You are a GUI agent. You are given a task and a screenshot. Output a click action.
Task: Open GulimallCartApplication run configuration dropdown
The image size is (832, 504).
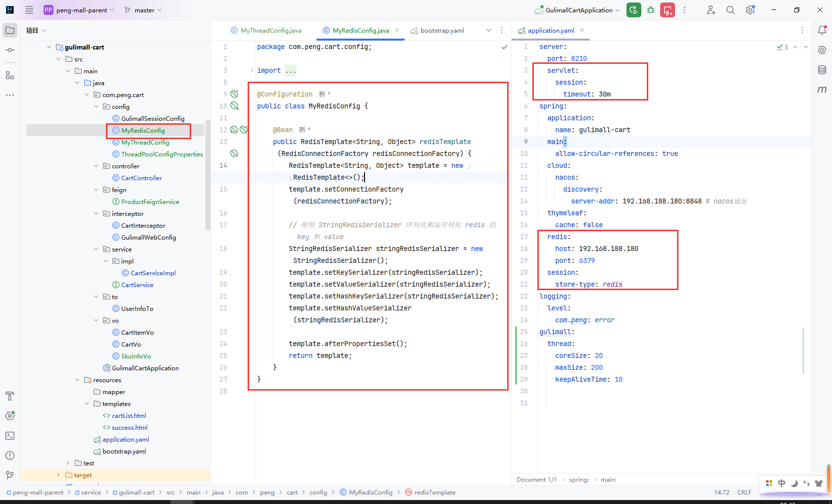(577, 10)
